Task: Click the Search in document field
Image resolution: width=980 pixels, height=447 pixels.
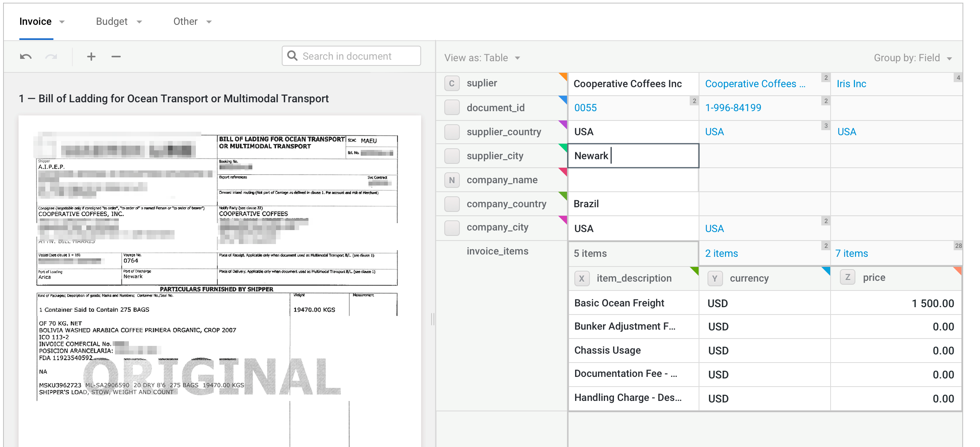Action: point(351,56)
